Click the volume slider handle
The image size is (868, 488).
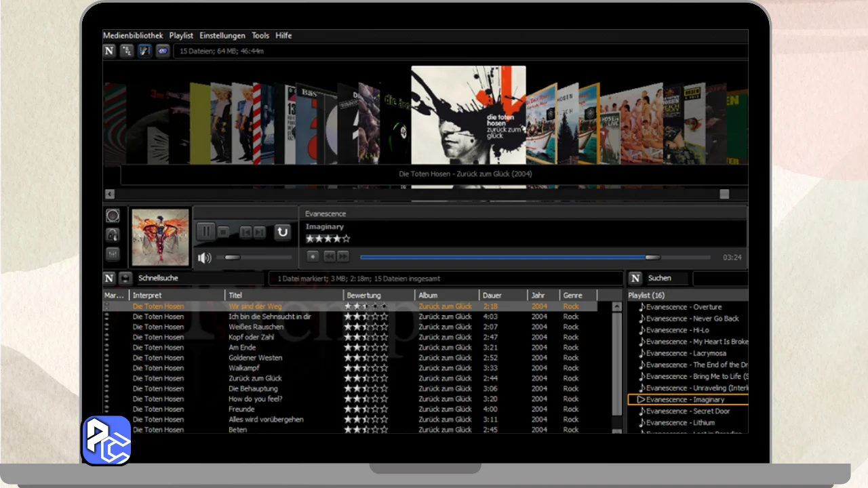click(233, 258)
